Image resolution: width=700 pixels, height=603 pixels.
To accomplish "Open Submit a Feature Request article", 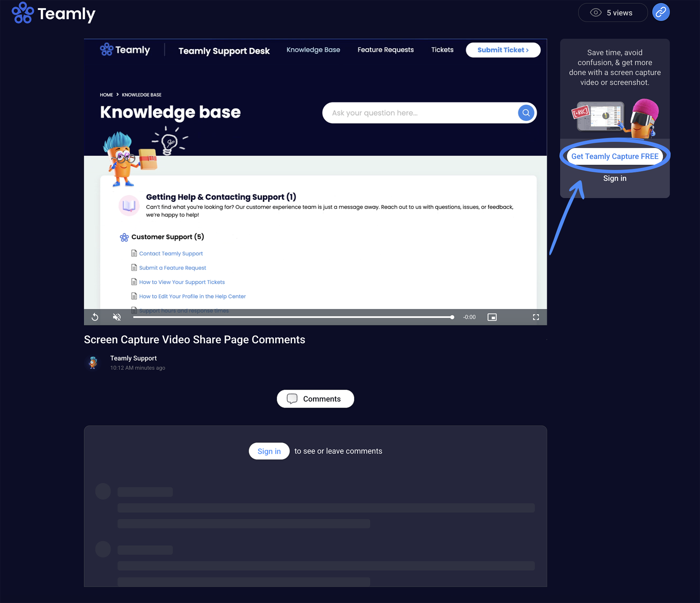I will 172,268.
